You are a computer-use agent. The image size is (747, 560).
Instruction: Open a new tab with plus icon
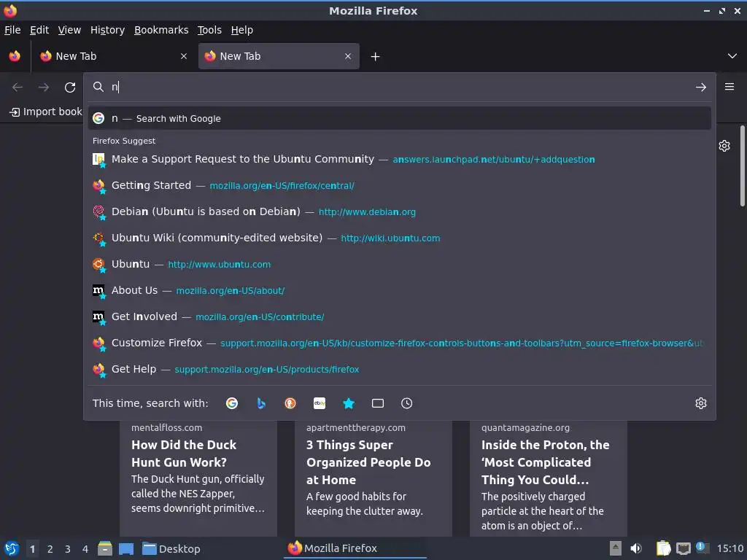click(376, 57)
